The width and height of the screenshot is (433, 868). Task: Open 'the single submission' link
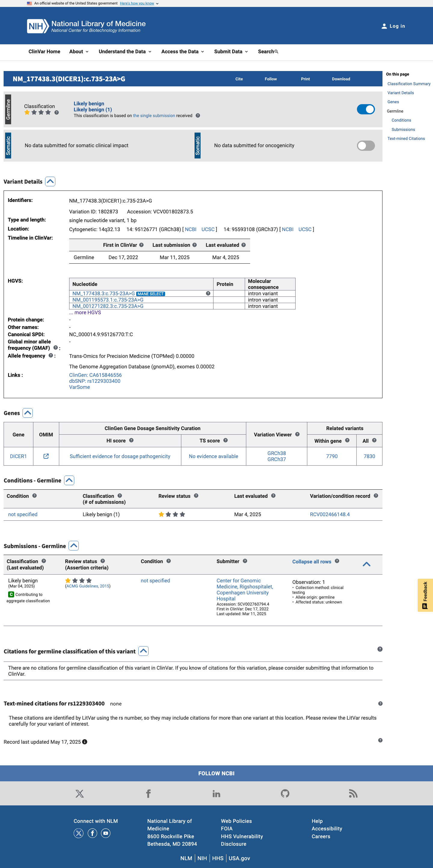pyautogui.click(x=154, y=116)
